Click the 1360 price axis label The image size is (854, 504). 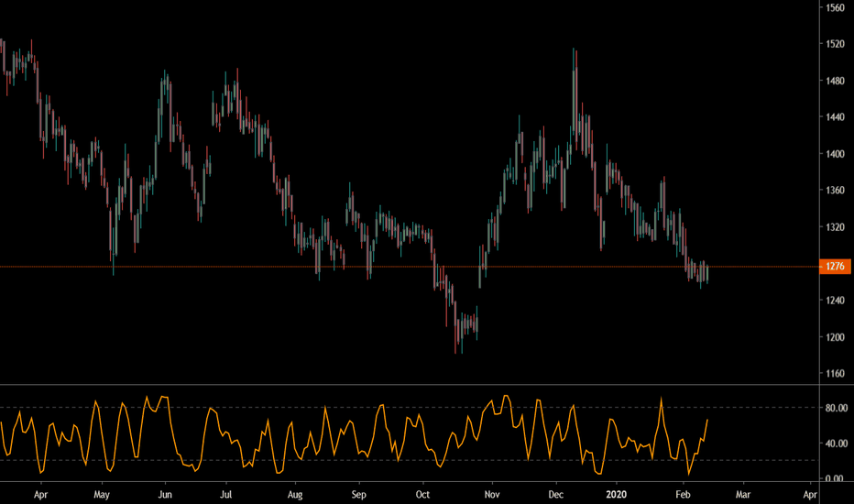point(835,191)
